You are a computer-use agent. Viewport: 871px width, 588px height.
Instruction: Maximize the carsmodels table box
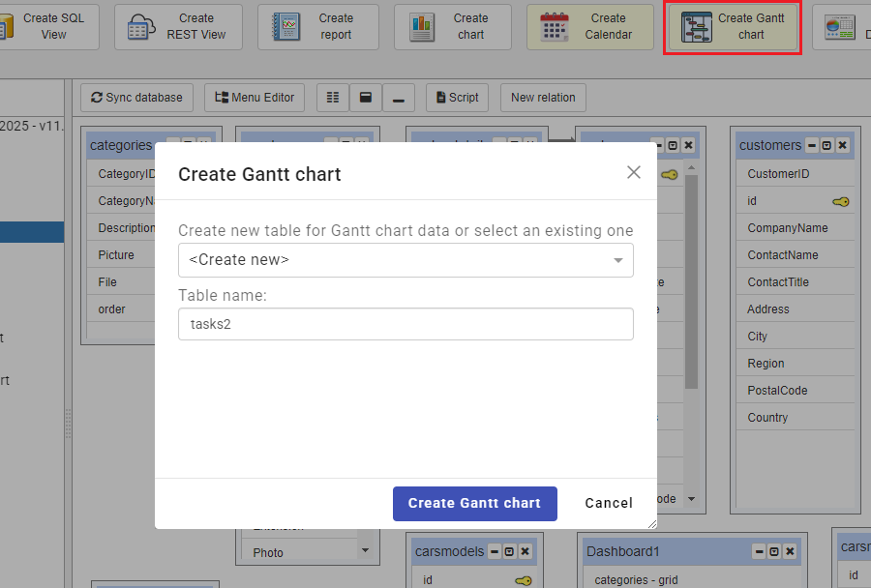pos(509,552)
